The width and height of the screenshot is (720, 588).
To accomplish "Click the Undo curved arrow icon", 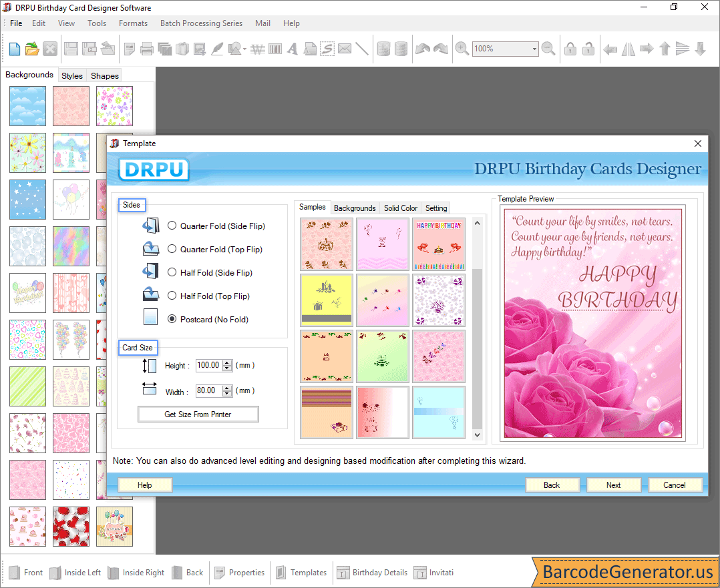I will tap(422, 49).
